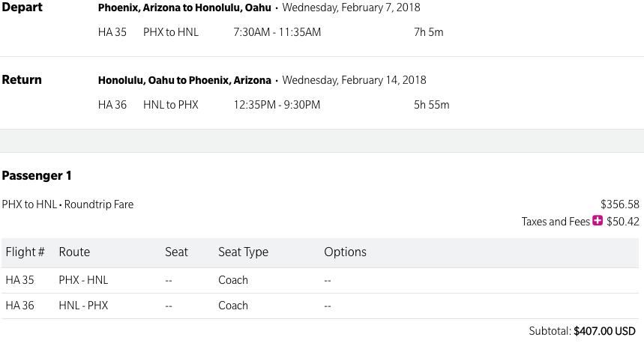This screenshot has width=644, height=343.
Task: Select the 5h 55m flight duration
Action: point(432,105)
